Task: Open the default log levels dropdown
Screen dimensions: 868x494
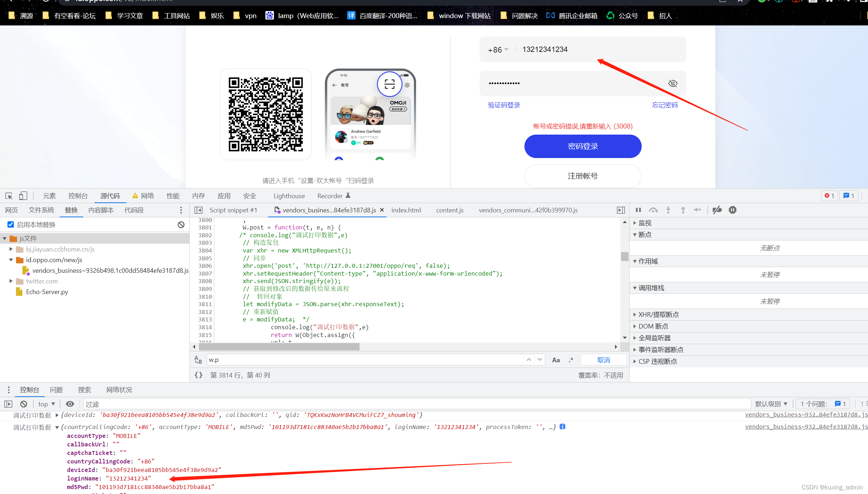Action: point(771,404)
